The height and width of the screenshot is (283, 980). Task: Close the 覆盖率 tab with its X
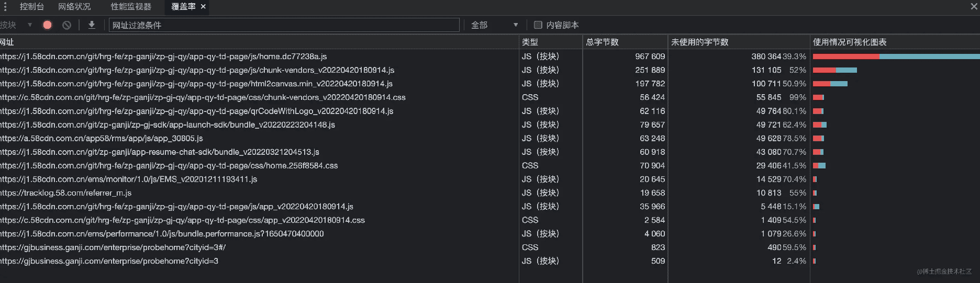tap(204, 7)
